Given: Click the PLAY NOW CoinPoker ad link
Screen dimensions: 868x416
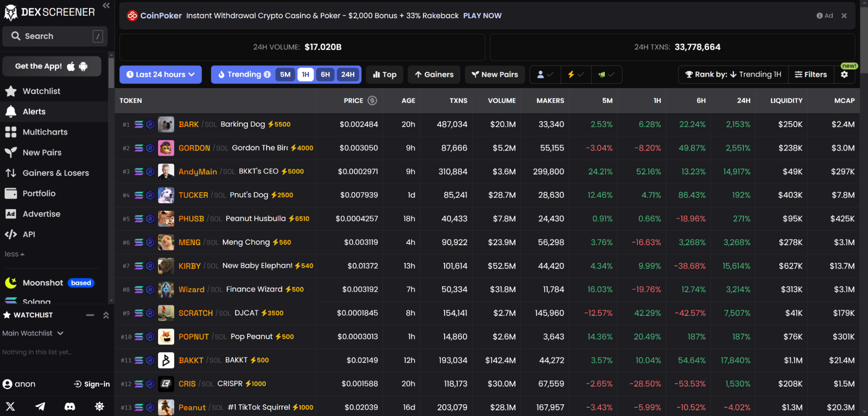Looking at the screenshot, I should (482, 15).
